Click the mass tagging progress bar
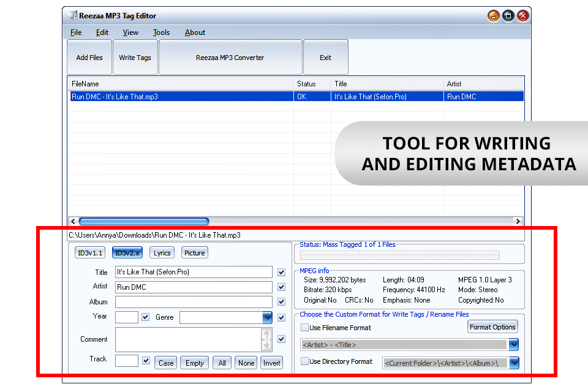The width and height of the screenshot is (588, 392). point(400,255)
